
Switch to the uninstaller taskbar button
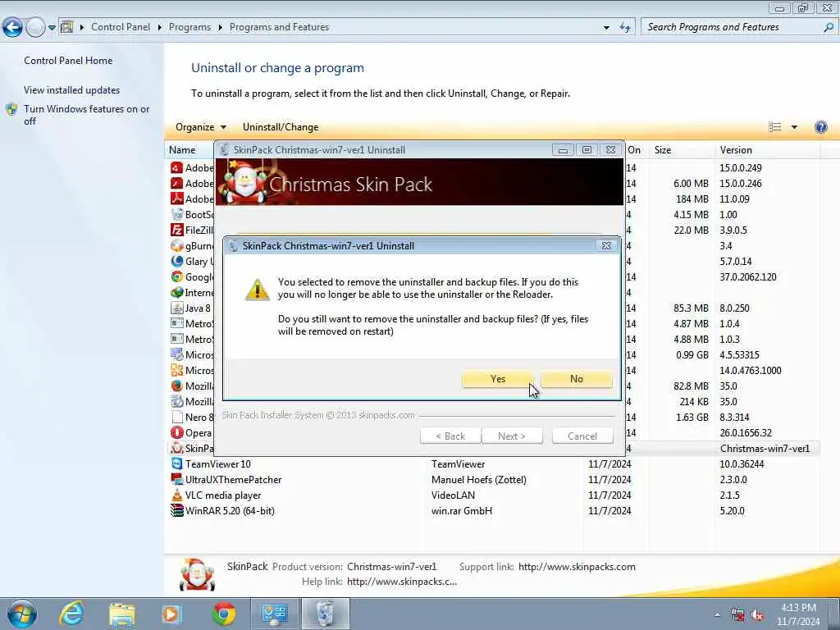(325, 614)
